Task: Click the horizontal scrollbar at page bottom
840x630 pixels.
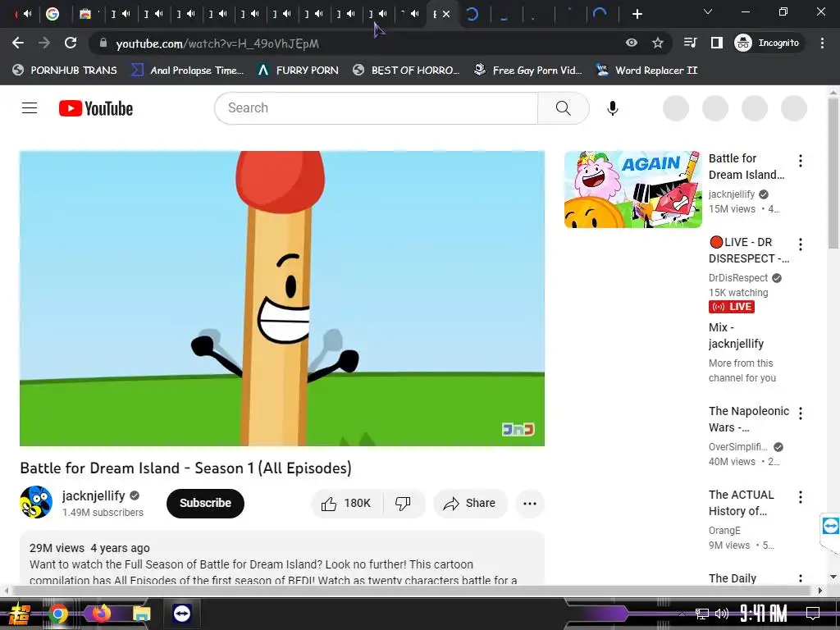Action: click(413, 591)
